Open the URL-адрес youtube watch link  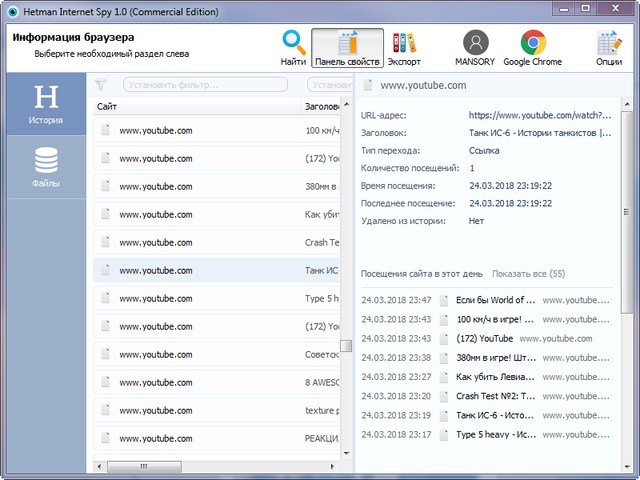click(x=540, y=116)
